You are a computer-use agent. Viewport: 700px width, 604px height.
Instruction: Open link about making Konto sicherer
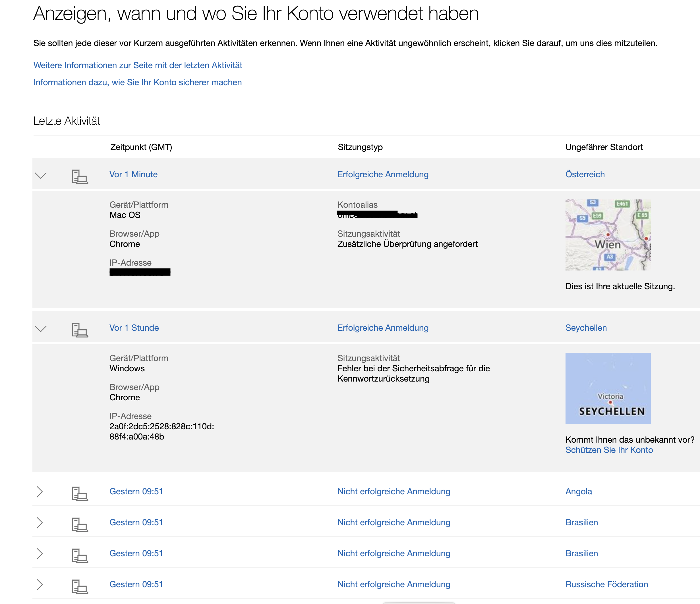138,82
